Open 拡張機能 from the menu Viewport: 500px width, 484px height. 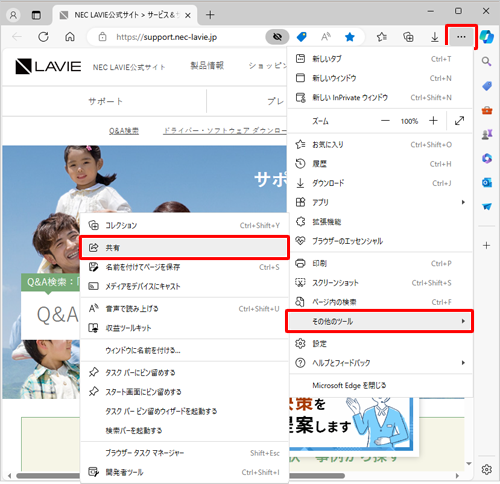(x=380, y=222)
